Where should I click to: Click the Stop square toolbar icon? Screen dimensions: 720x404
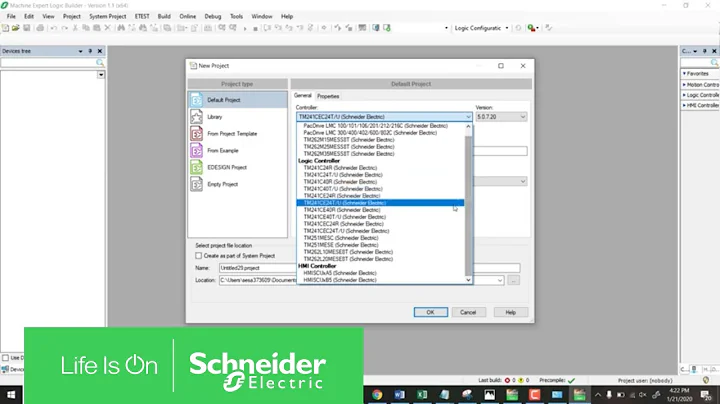click(x=255, y=28)
